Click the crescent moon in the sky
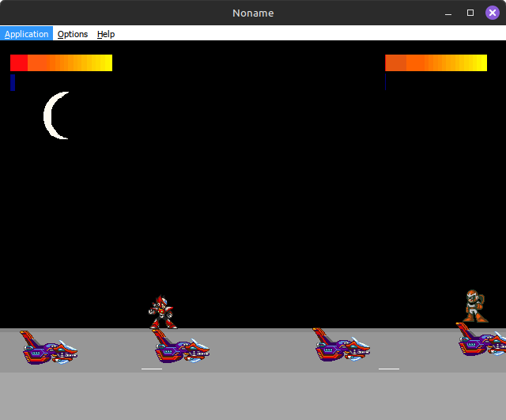Screen dimensions: 506x420 (56, 115)
